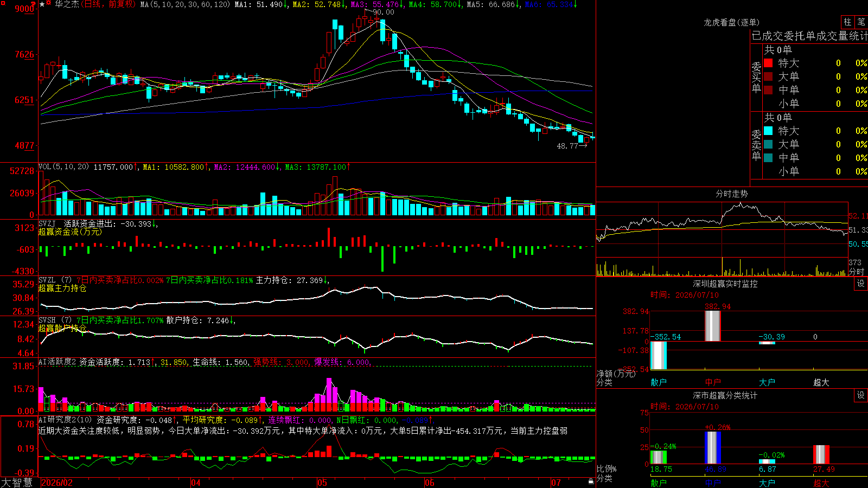Click the 委卖单 section label
The image size is (868, 488).
coord(756,145)
